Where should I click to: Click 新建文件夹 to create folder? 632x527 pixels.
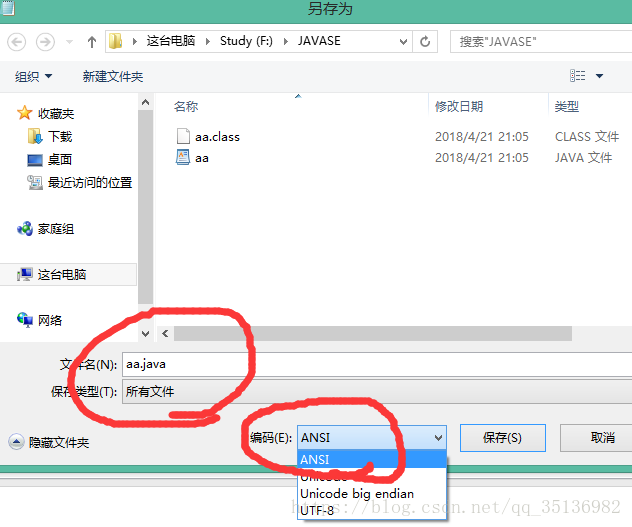click(x=113, y=76)
